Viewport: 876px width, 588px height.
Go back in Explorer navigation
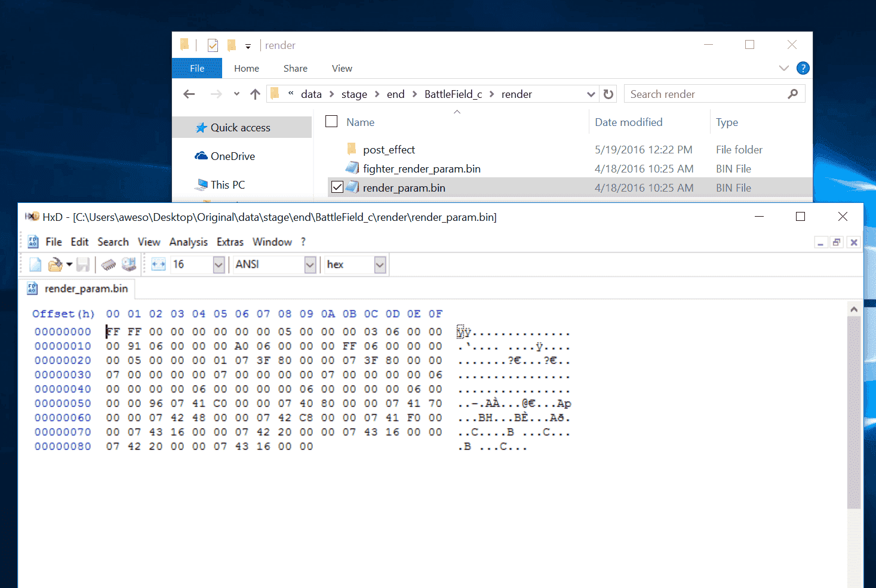pyautogui.click(x=189, y=94)
